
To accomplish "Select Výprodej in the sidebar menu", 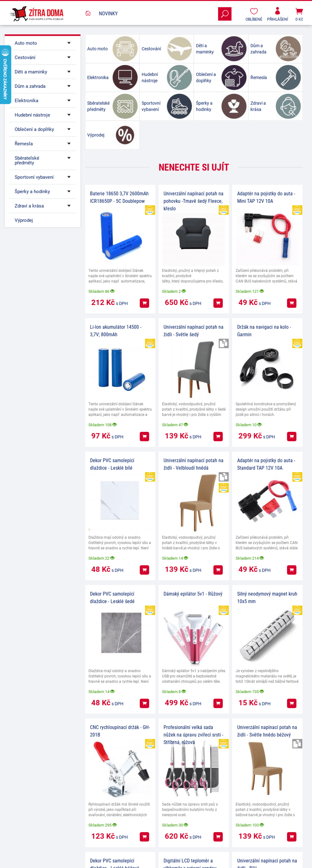I will coord(24,220).
